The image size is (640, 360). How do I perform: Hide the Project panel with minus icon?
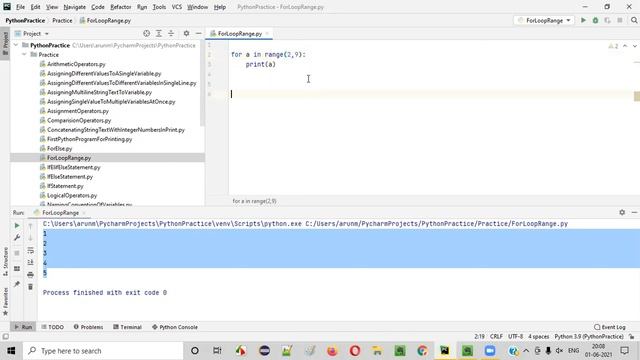pos(198,33)
